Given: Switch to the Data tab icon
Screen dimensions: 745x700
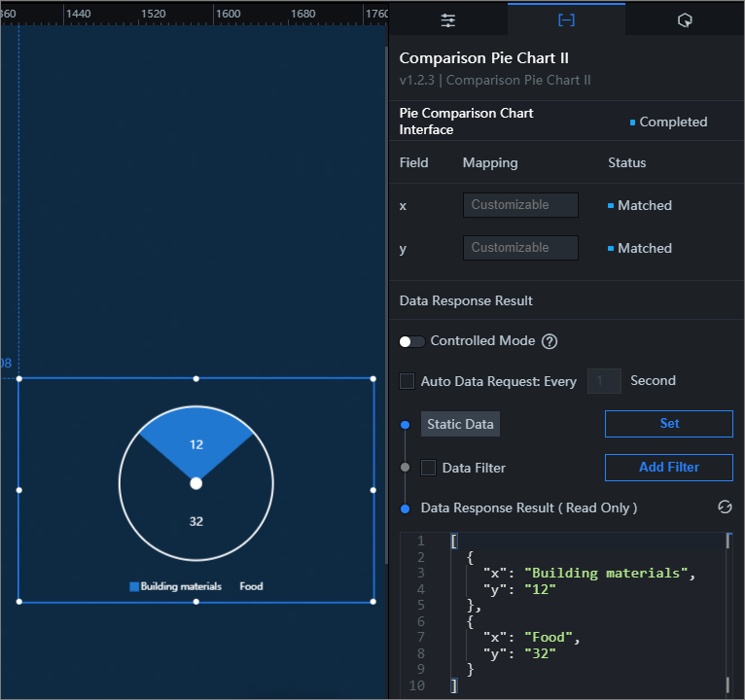Looking at the screenshot, I should (566, 20).
